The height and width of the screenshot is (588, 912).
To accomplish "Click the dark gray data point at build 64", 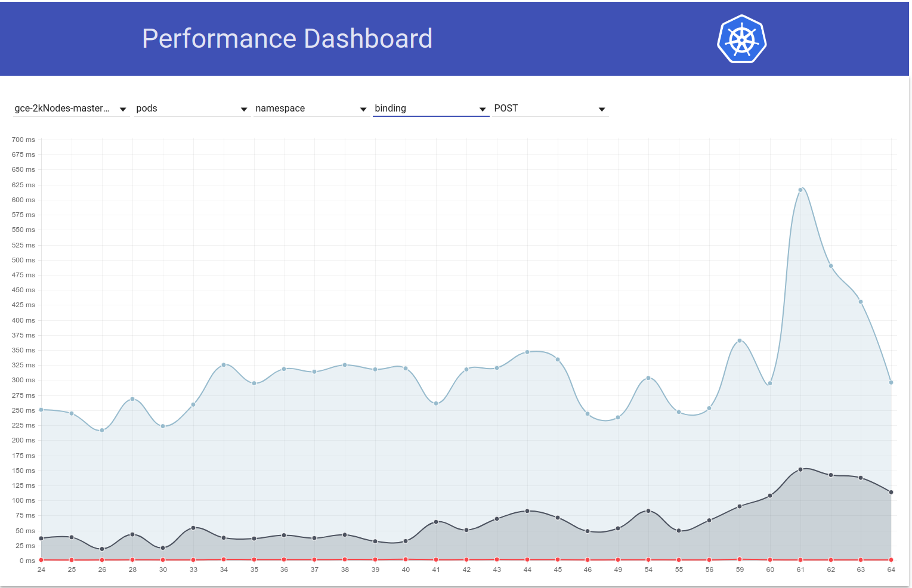I will 891,493.
